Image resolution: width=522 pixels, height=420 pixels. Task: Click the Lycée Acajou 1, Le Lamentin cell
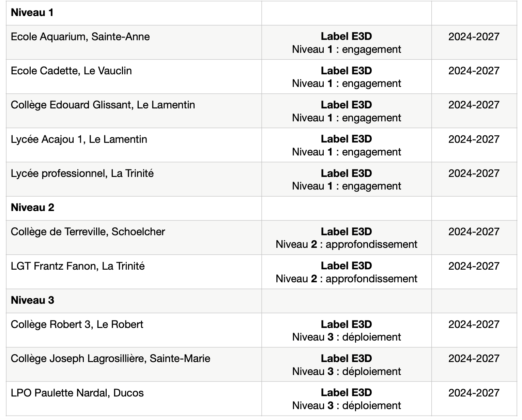134,145
